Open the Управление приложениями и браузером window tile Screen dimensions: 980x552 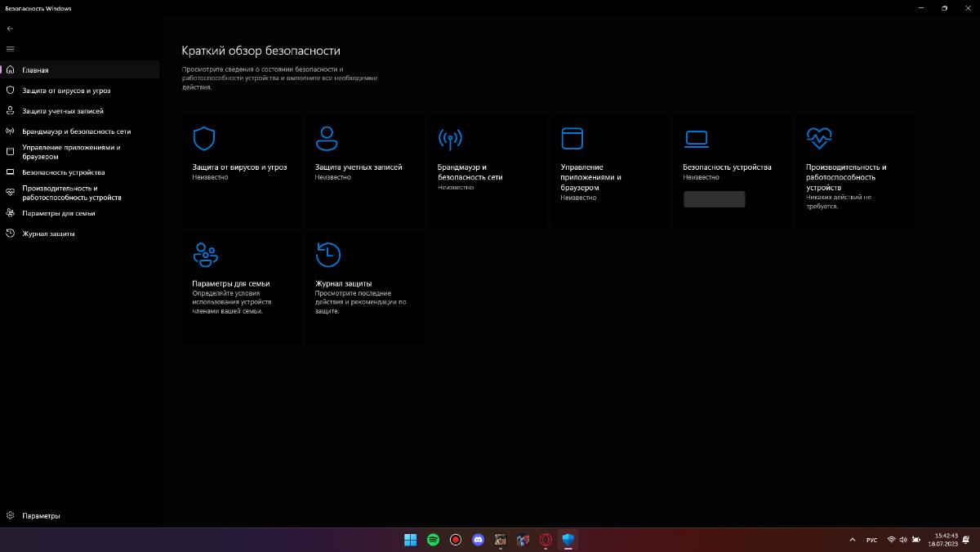click(572, 139)
